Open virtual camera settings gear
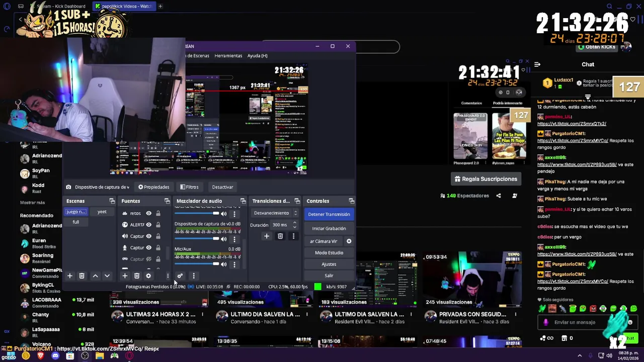 [349, 241]
